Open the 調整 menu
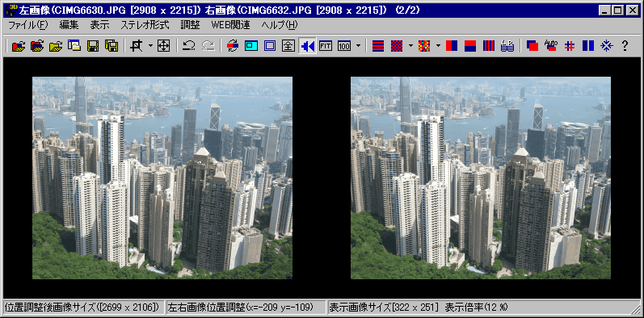644x318 pixels. [190, 26]
